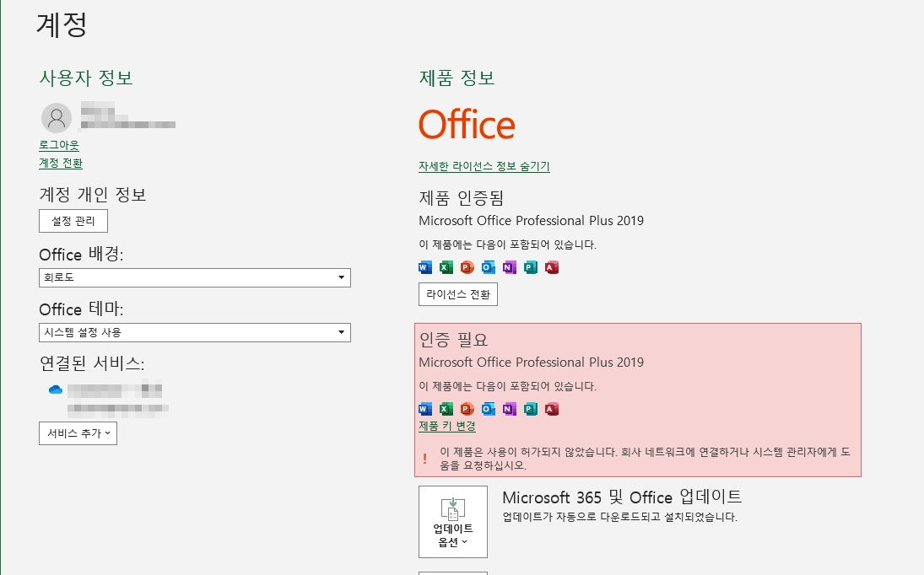Click the 제품 키 변경 link
924x575 pixels.
click(447, 426)
